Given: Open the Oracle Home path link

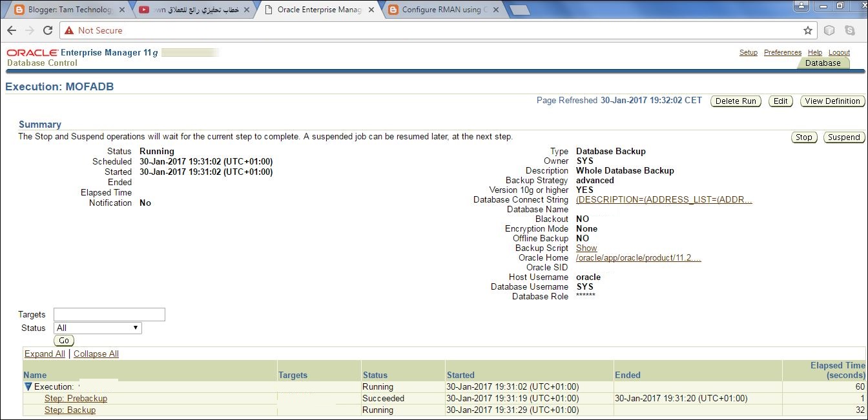Looking at the screenshot, I should 639,258.
